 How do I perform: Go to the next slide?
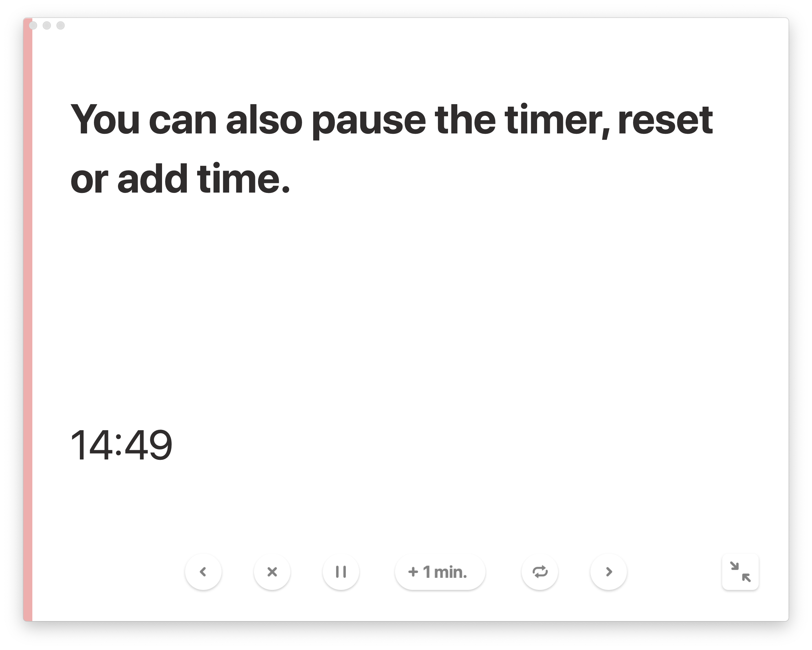click(608, 572)
